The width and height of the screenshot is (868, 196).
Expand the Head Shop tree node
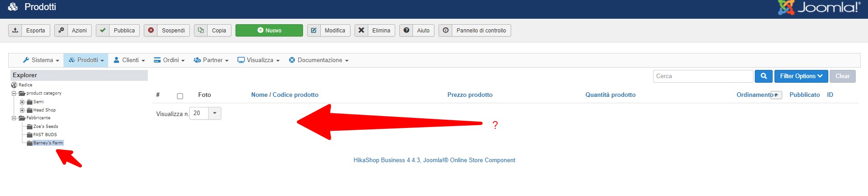[x=22, y=110]
